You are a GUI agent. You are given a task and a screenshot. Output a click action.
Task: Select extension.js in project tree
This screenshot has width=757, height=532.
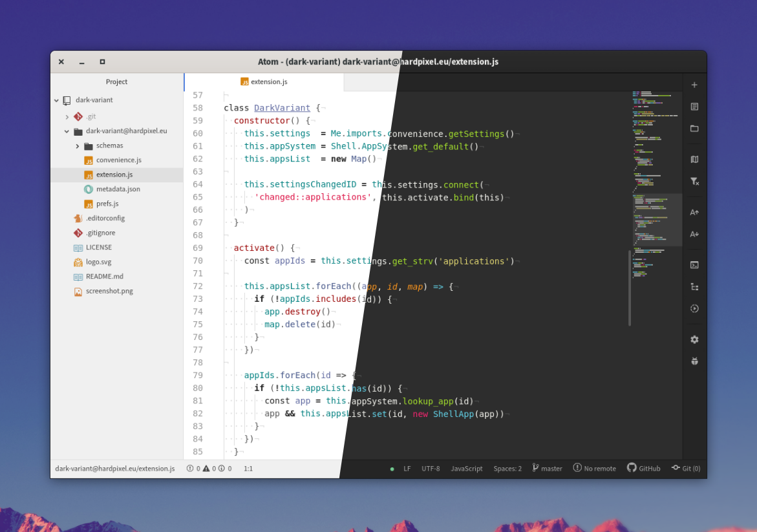click(x=117, y=175)
